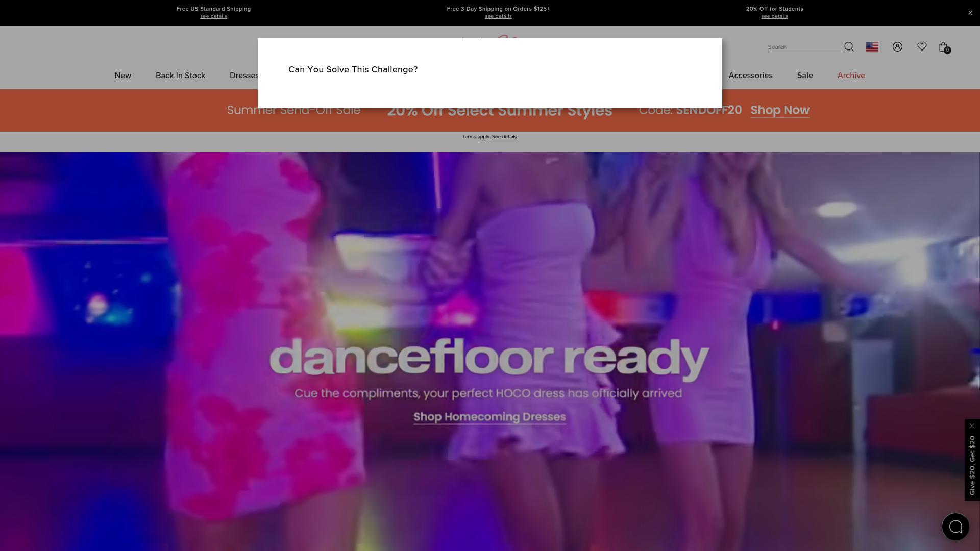Click the Search input field
980x551 pixels.
(805, 47)
